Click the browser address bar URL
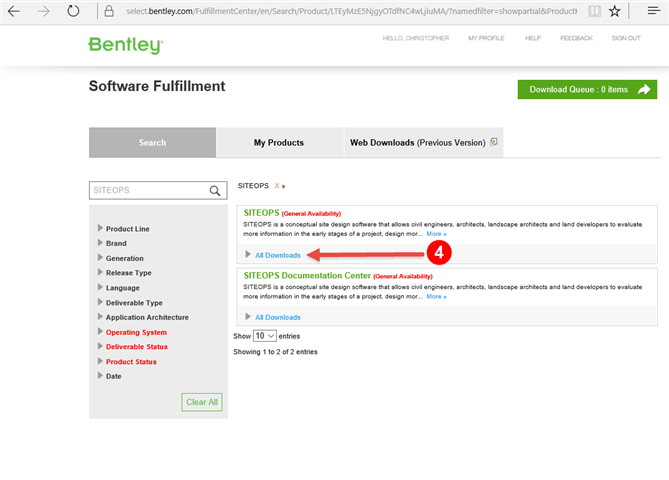Viewport: 669px width, 480px height. tap(352, 11)
